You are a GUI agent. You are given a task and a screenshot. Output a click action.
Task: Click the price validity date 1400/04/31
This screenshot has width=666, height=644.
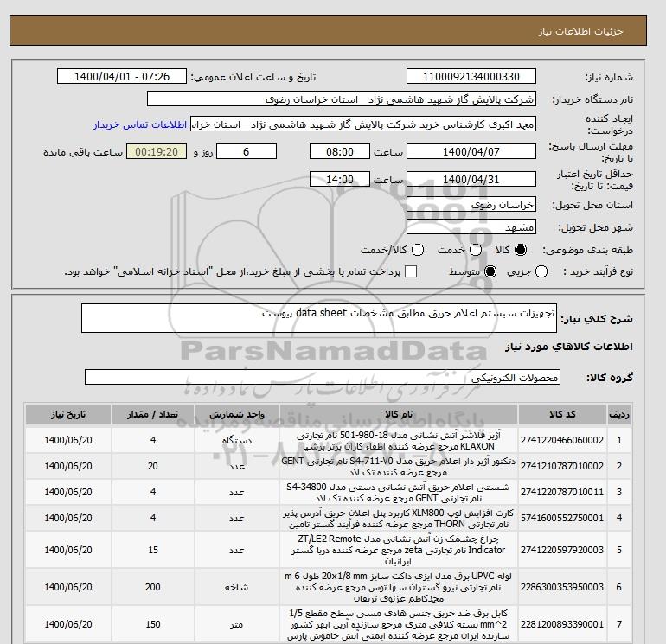(471, 180)
